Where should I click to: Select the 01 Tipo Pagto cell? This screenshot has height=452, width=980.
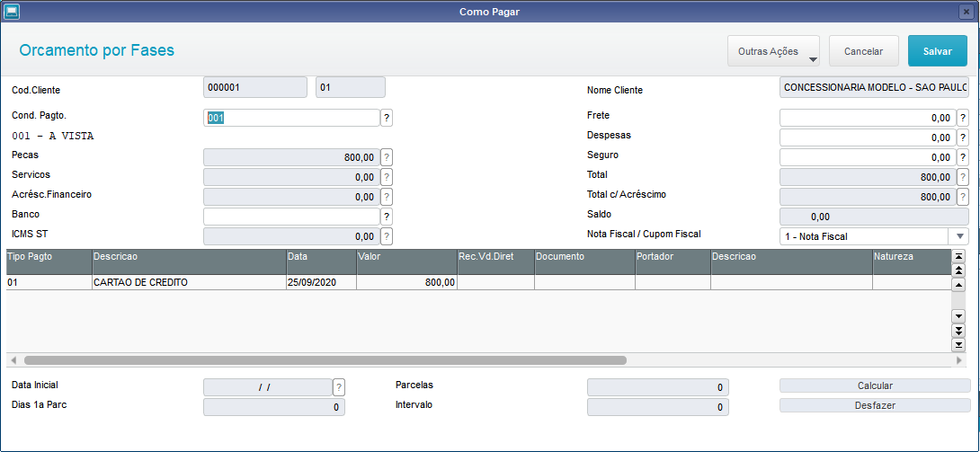(49, 282)
